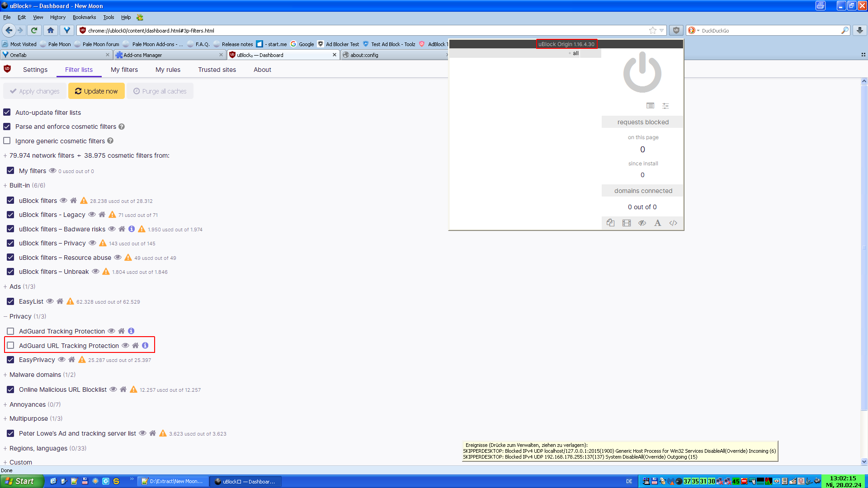Image resolution: width=868 pixels, height=488 pixels.
Task: Toggle cosmetic filtering eye-slash icon in popup
Action: click(x=642, y=223)
